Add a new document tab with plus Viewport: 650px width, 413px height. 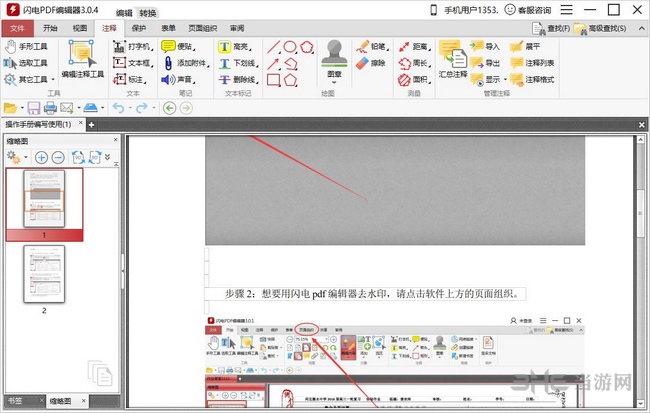point(91,124)
